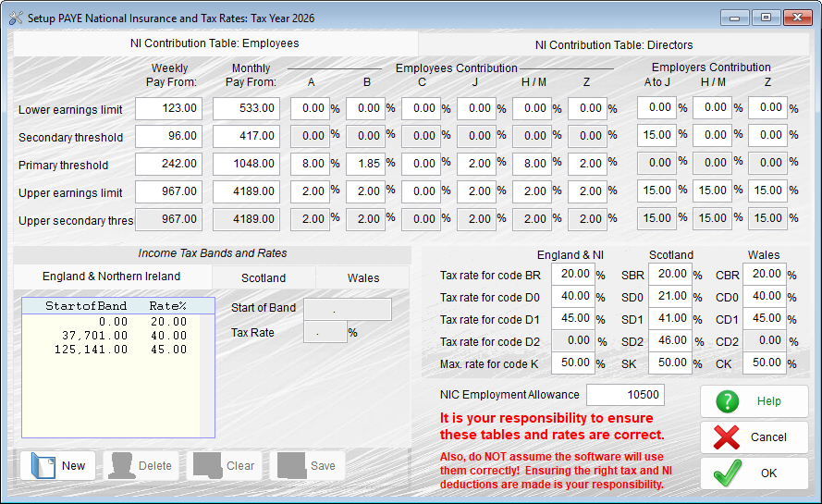Edit Upper earnings limit employers H/M field
822x504 pixels.
point(713,191)
